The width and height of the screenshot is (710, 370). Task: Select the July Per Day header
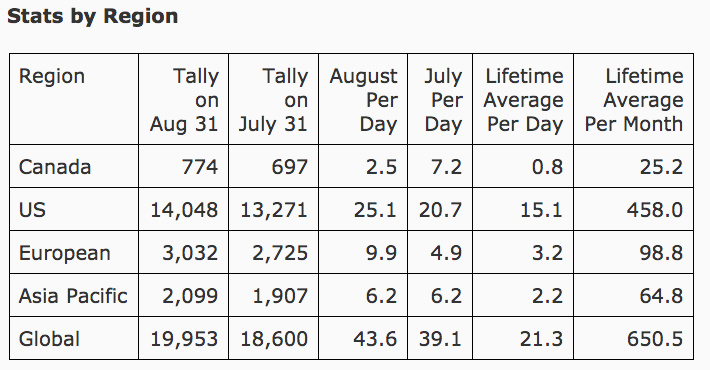click(x=443, y=100)
